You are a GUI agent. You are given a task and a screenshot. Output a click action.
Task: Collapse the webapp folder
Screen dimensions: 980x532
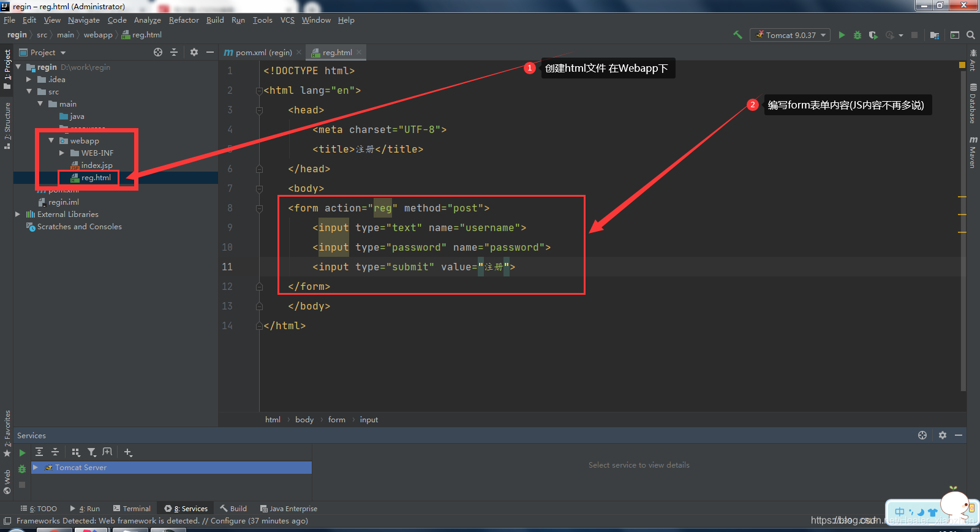(x=51, y=140)
